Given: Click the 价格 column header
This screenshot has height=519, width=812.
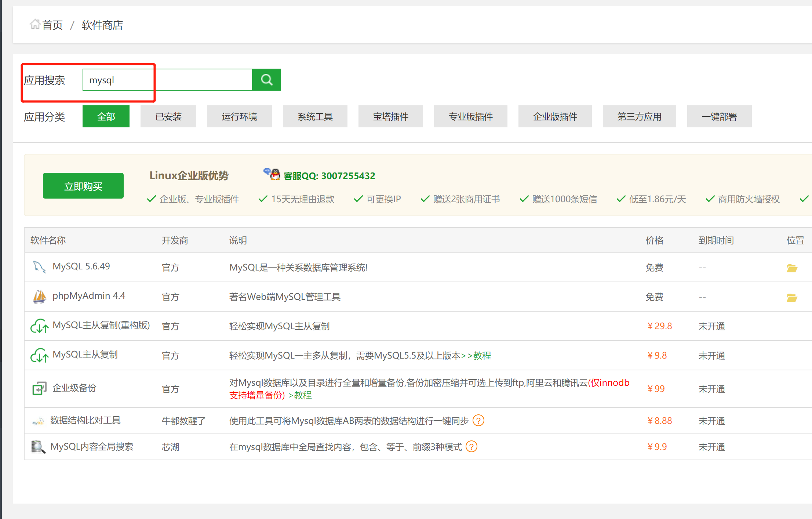Looking at the screenshot, I should point(655,240).
